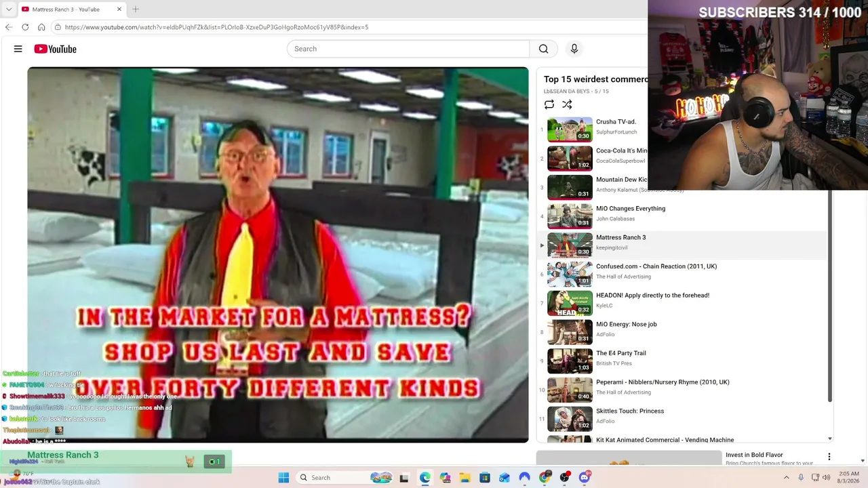Click the Lb&SEAN DA BEYS playlist owner
This screenshot has width=868, height=488.
566,91
